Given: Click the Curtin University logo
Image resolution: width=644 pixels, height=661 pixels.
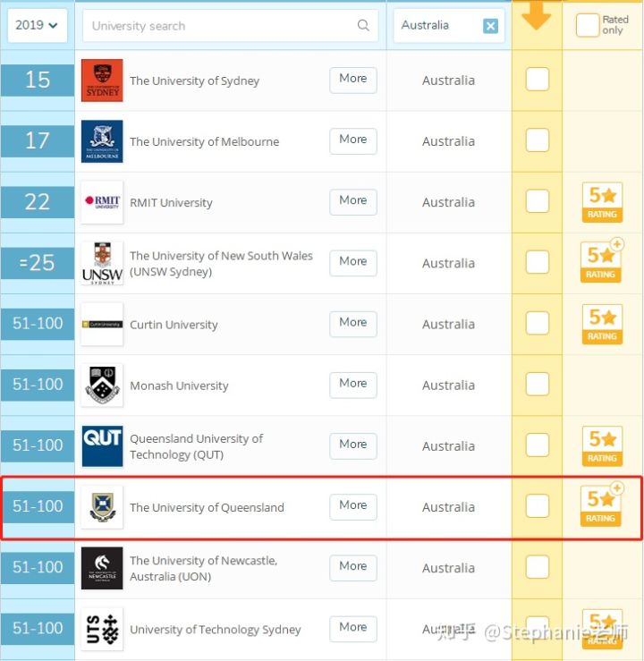Looking at the screenshot, I should click(102, 324).
